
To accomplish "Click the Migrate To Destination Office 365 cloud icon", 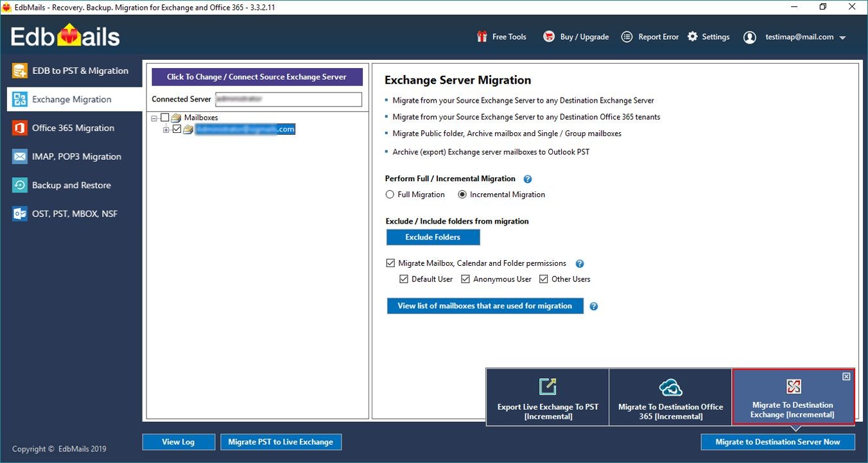I will click(670, 387).
